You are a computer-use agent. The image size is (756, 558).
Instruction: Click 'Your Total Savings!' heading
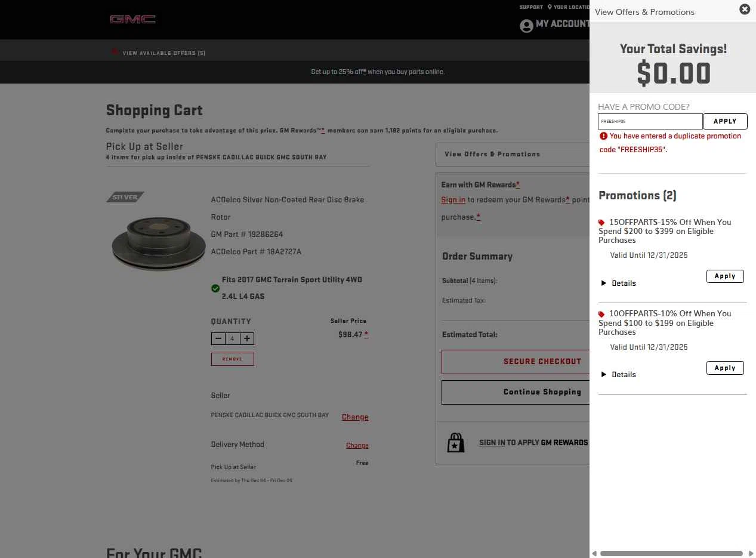(x=673, y=49)
